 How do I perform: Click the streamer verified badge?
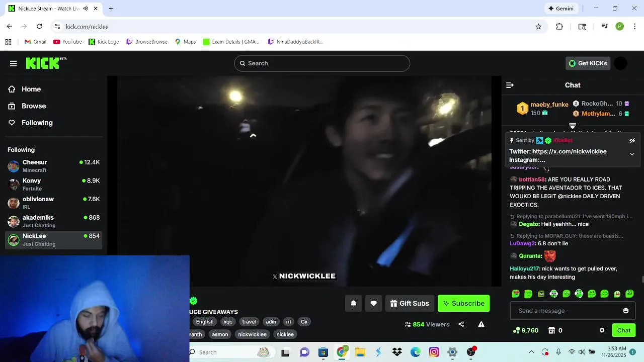click(x=193, y=301)
